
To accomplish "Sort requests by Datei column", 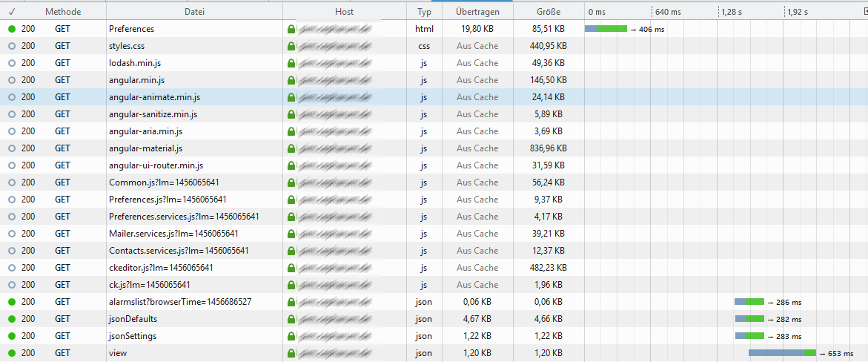I will tap(194, 12).
